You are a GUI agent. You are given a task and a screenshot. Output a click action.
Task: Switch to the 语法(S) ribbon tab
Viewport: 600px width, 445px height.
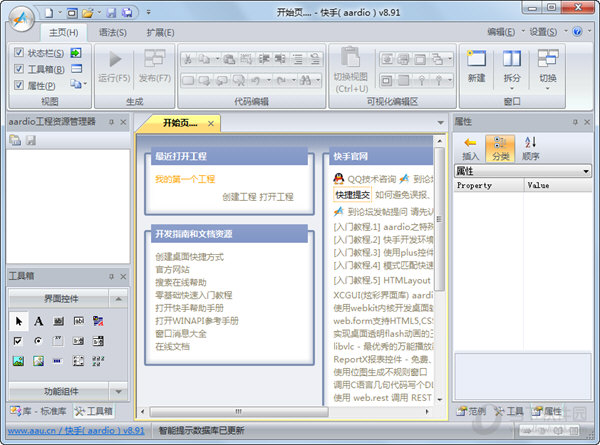pos(112,33)
